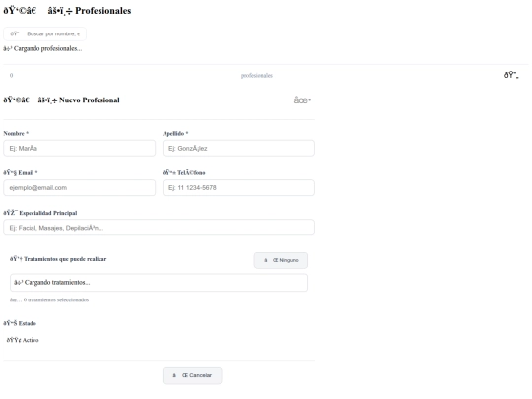Image resolution: width=532 pixels, height=399 pixels.
Task: Click the Ninguno button for treatments
Action: click(281, 260)
